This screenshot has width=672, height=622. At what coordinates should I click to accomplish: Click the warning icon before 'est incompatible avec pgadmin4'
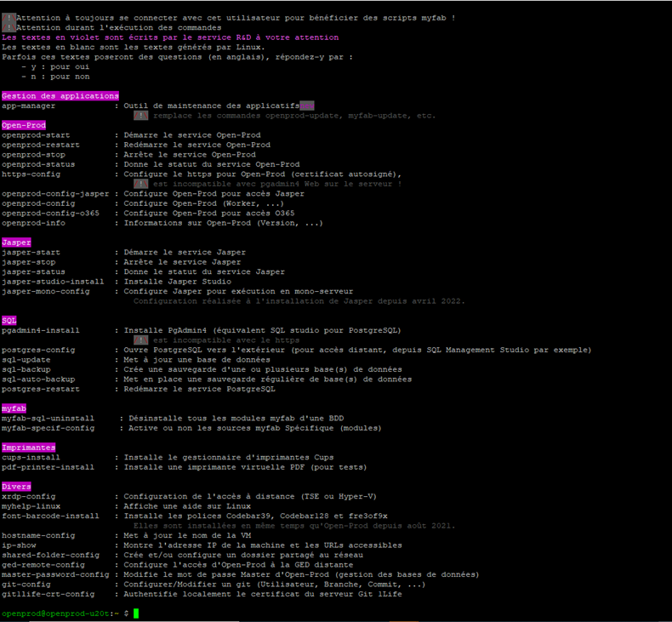[140, 184]
